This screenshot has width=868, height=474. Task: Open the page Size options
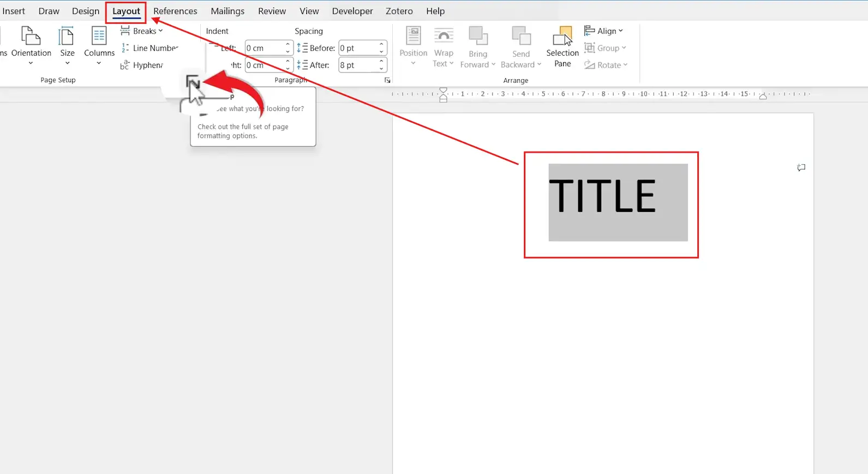(x=67, y=46)
